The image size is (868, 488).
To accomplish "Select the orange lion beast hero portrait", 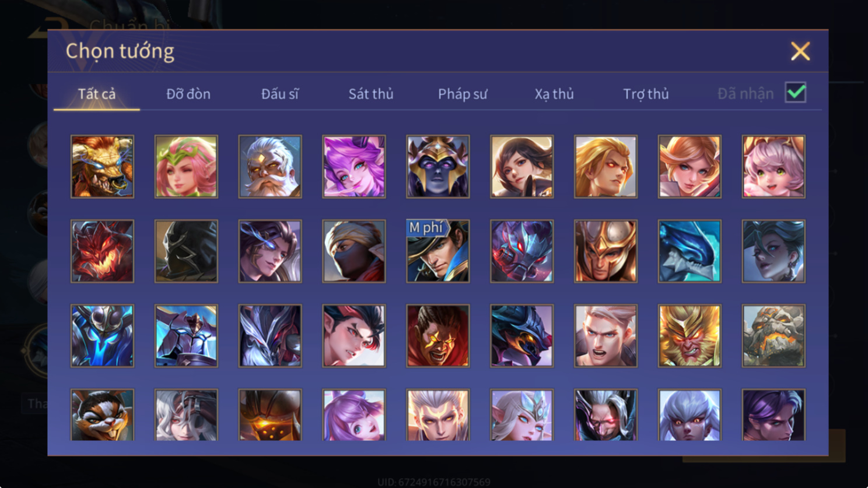I will (102, 167).
